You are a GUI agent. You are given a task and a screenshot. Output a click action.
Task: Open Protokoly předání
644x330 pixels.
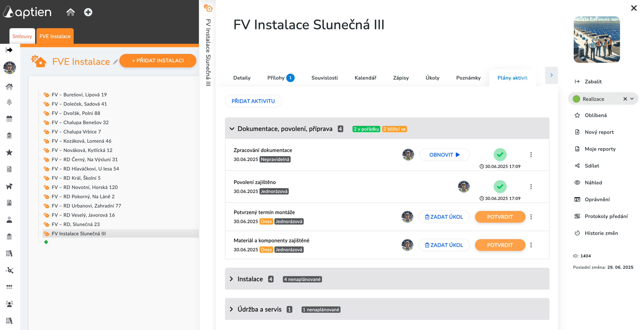click(x=601, y=216)
